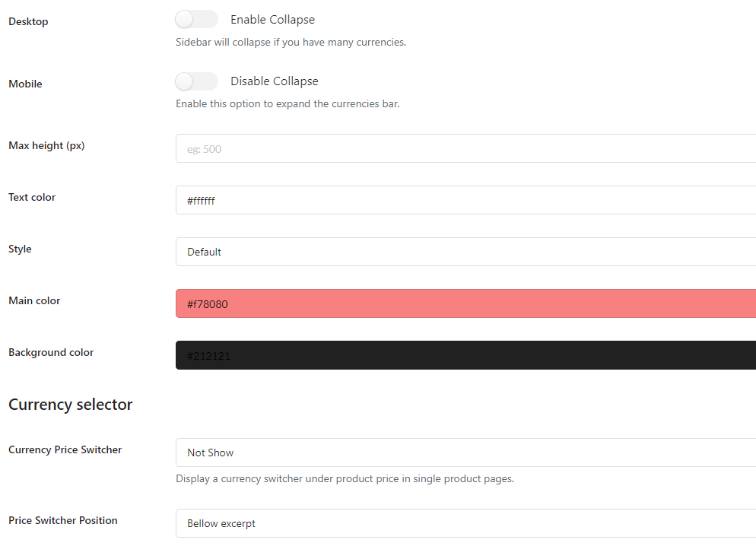
Task: Click the "Price Switcher Position" label
Action: pos(63,520)
